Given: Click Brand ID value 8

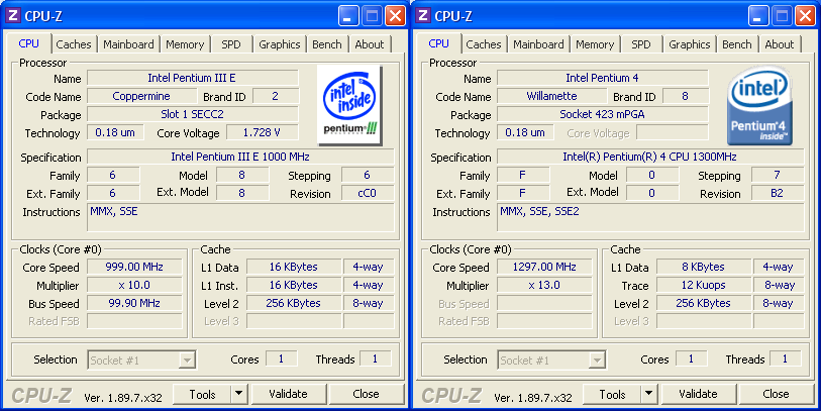Looking at the screenshot, I should [685, 96].
